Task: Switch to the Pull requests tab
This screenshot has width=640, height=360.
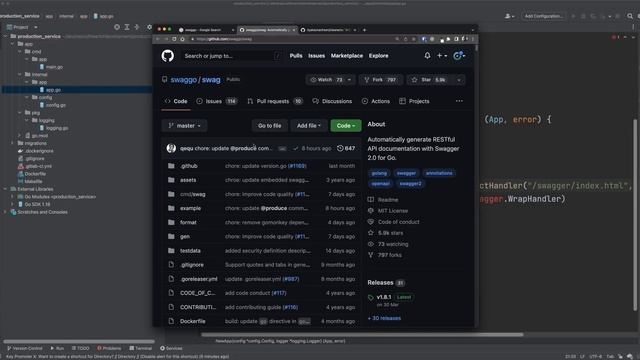Action: [x=275, y=101]
